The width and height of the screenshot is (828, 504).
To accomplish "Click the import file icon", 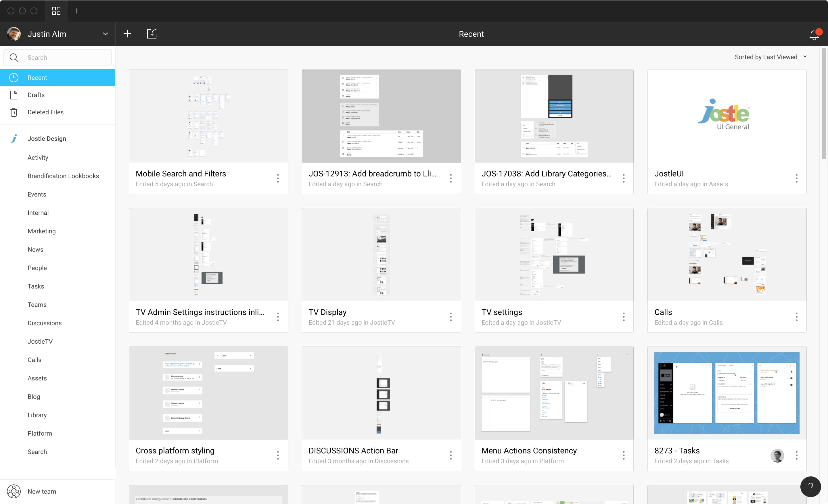I will [x=152, y=34].
